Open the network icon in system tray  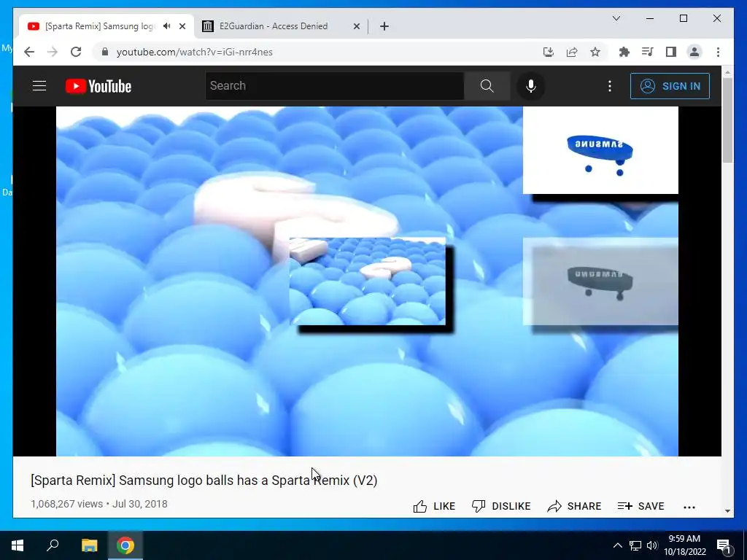635,545
